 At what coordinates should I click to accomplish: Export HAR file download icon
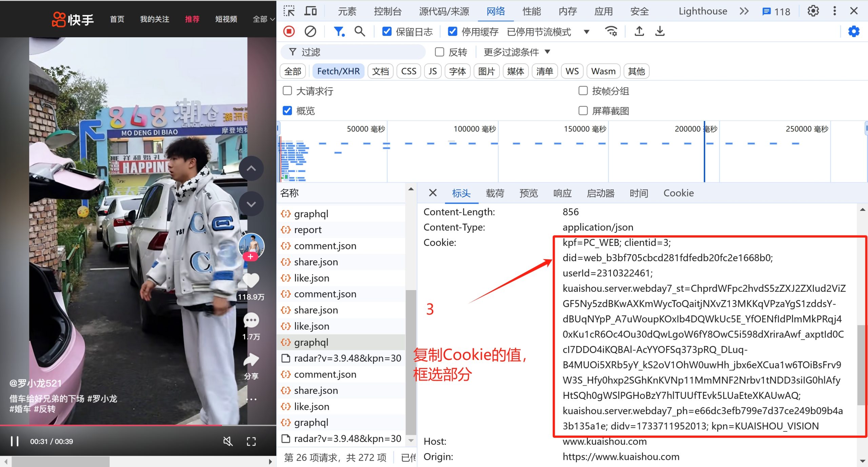pyautogui.click(x=660, y=32)
